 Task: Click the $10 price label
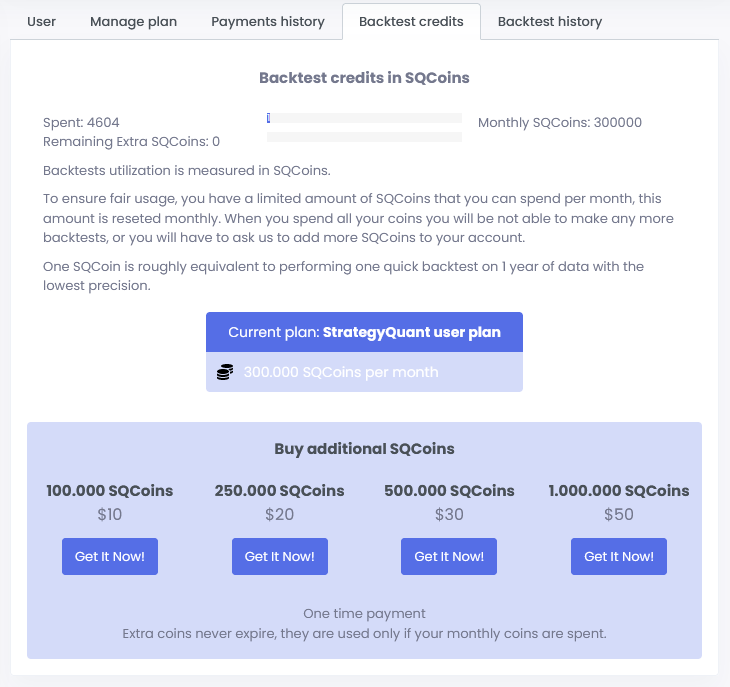[x=110, y=514]
